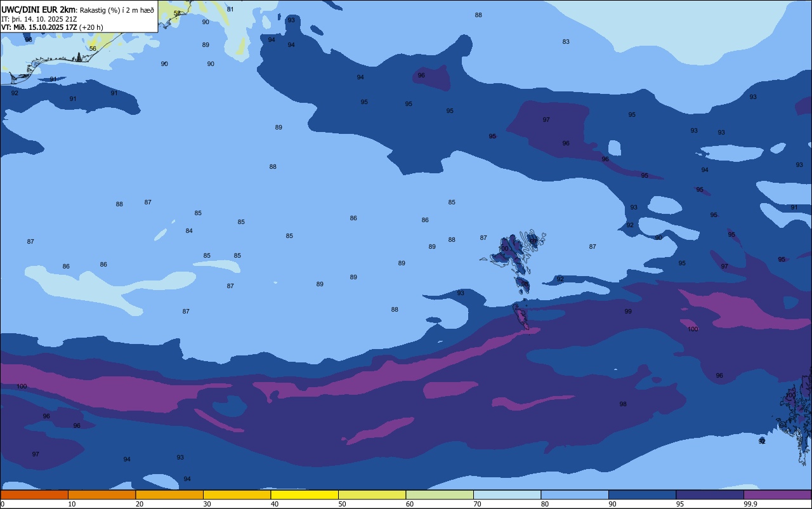Select the 70–80 legend color band
Screen dimensions: 812x509
pyautogui.click(x=507, y=494)
